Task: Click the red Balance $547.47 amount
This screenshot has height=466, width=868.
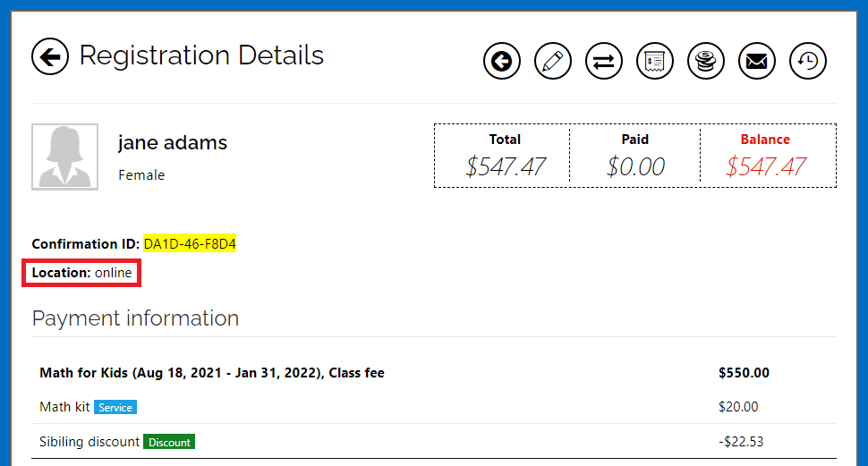Action: tap(766, 166)
